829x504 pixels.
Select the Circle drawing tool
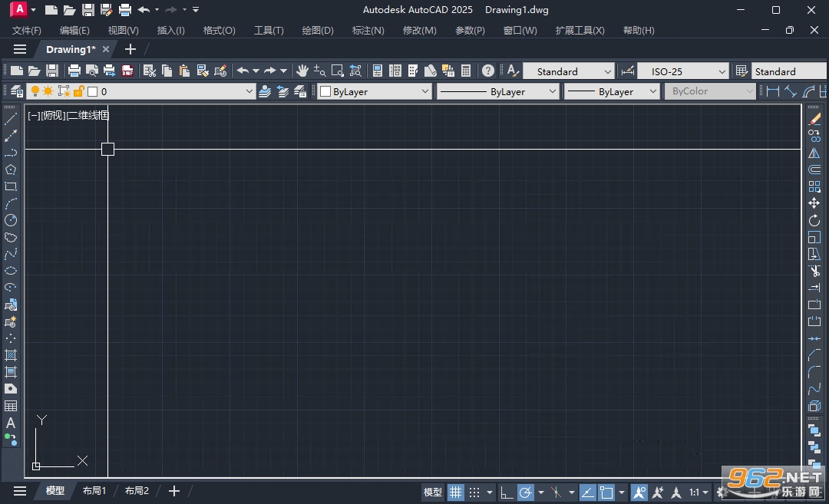(11, 220)
